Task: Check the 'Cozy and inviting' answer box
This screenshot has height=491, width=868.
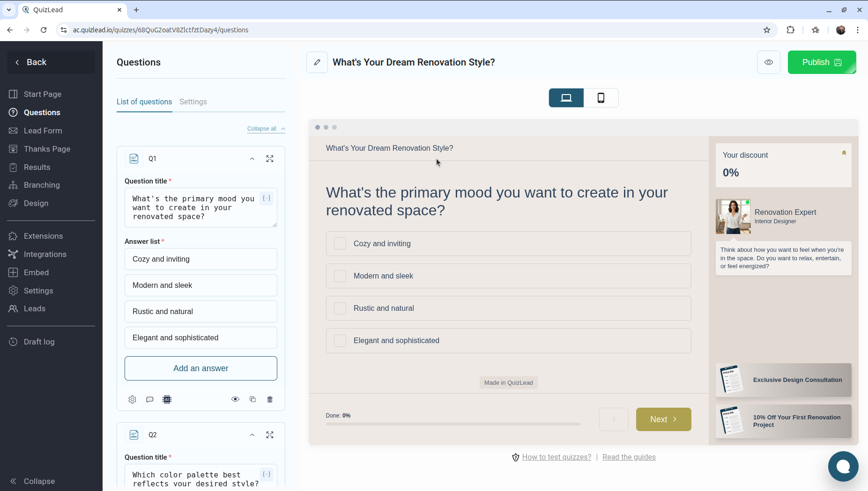Action: click(340, 243)
